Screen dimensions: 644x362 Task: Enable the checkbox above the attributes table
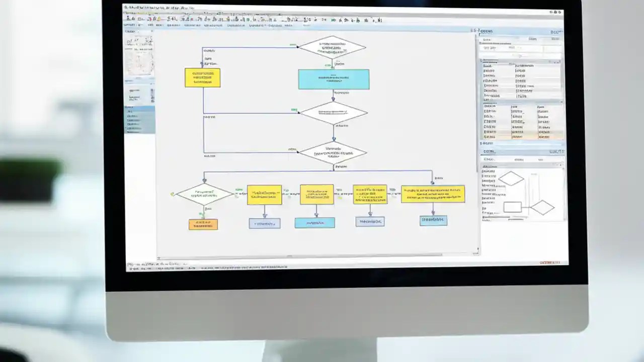click(480, 59)
